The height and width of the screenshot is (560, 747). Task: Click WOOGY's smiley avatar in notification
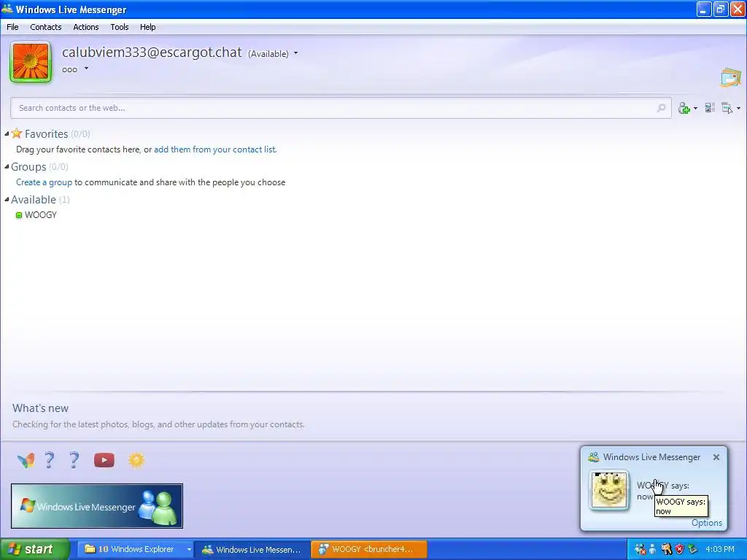click(609, 490)
